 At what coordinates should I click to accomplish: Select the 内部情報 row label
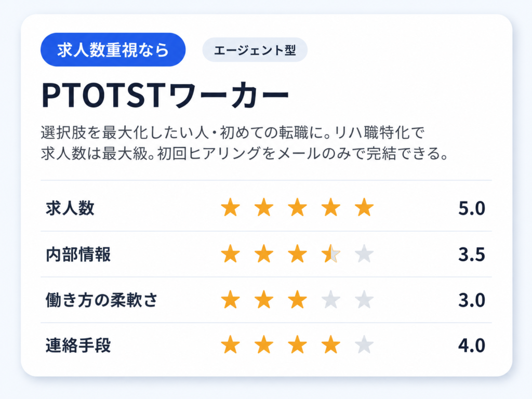click(78, 255)
